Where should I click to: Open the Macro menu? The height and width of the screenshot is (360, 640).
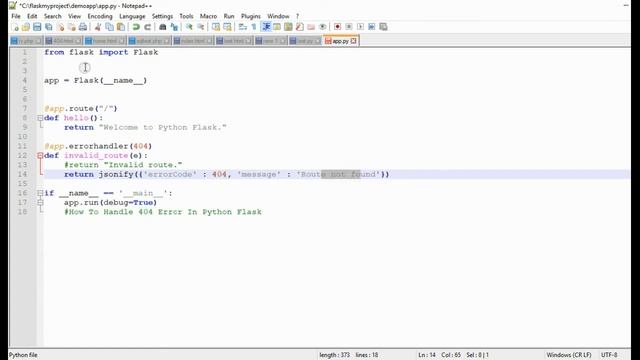pyautogui.click(x=208, y=16)
